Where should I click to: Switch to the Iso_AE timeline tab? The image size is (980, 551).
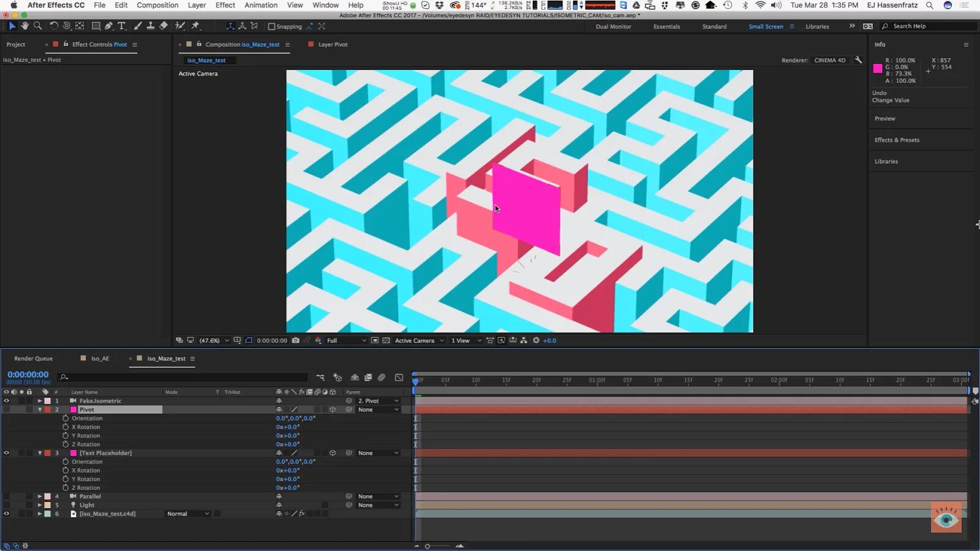[100, 359]
